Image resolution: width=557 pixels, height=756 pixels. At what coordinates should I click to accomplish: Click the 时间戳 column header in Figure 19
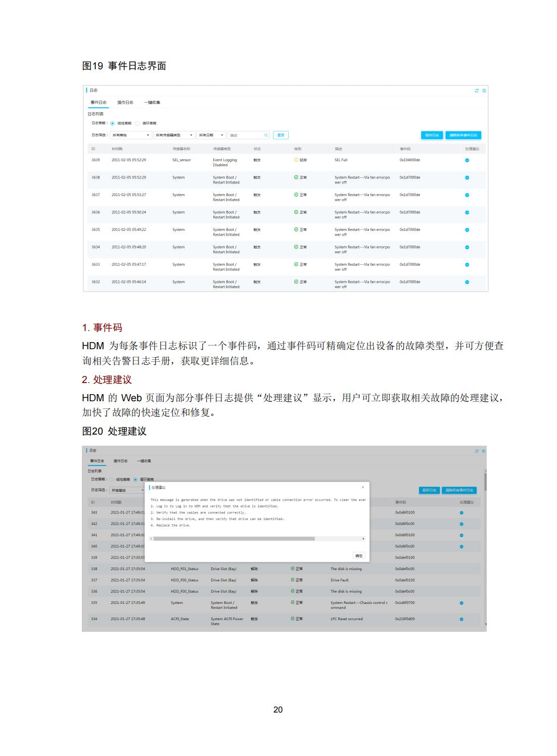click(117, 149)
